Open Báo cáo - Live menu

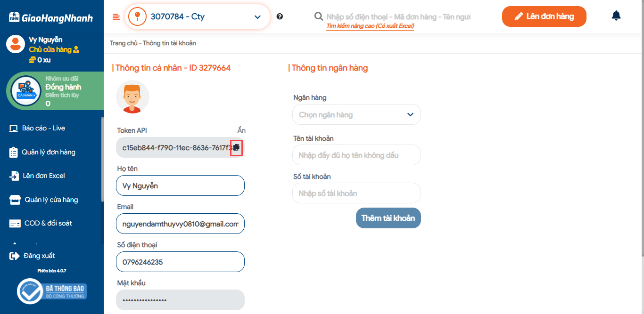click(43, 128)
